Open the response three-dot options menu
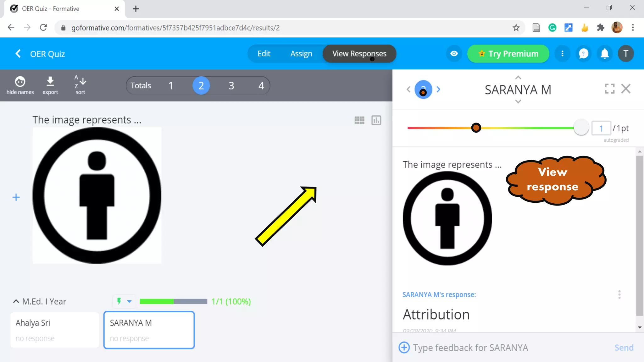 click(619, 294)
